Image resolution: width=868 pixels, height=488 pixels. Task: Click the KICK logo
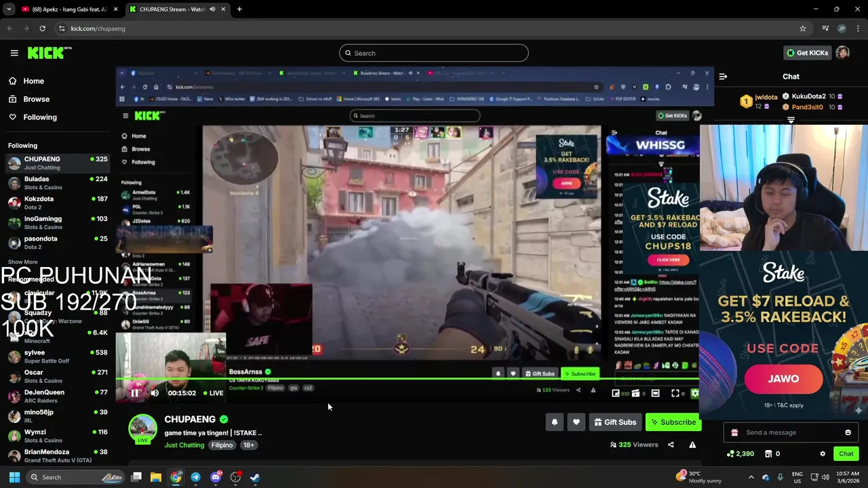tap(50, 53)
